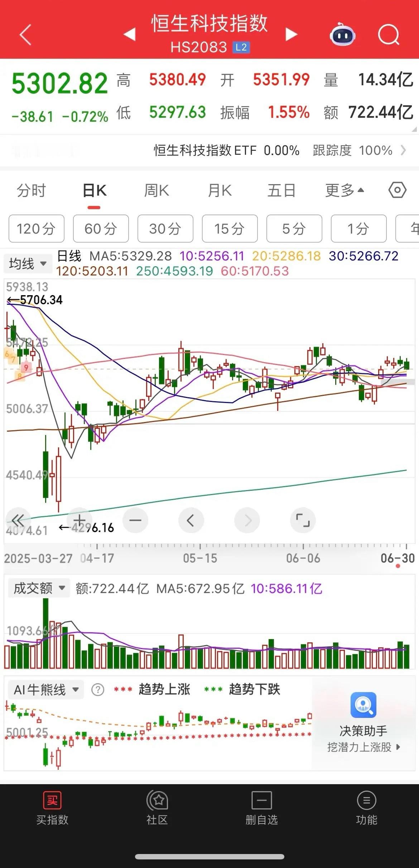
Task: Expand the 更多 periods dropdown
Action: pyautogui.click(x=345, y=190)
